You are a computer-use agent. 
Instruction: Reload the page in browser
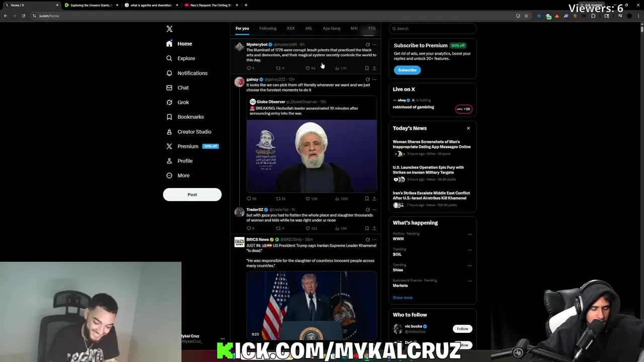point(23,16)
